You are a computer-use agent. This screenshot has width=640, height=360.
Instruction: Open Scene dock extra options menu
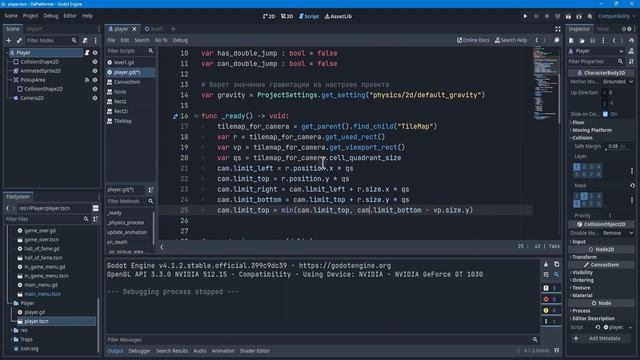click(96, 40)
